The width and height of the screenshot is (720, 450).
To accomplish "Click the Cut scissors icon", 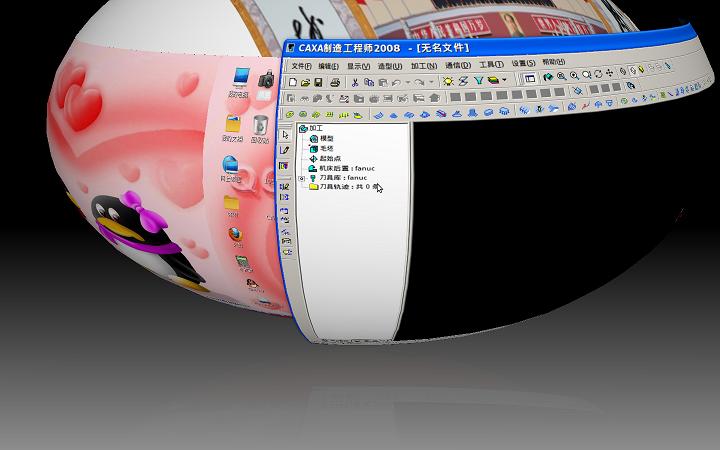I will pyautogui.click(x=355, y=83).
